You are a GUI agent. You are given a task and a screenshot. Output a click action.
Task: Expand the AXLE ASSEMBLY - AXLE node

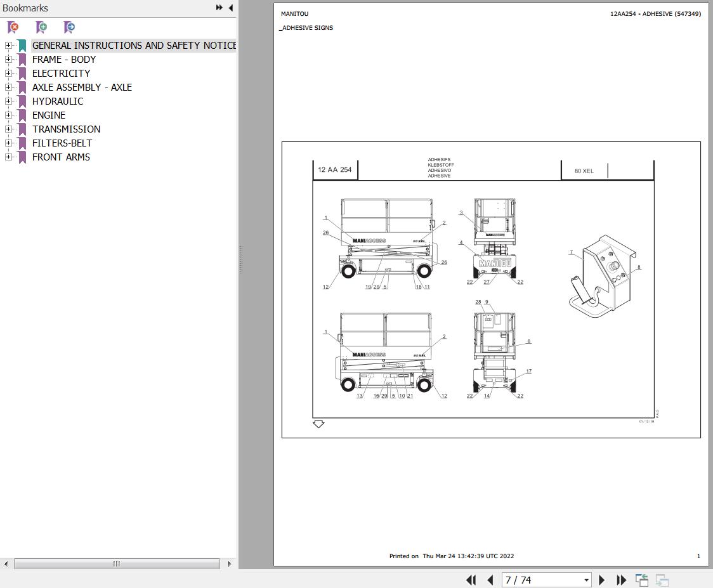[x=8, y=88]
